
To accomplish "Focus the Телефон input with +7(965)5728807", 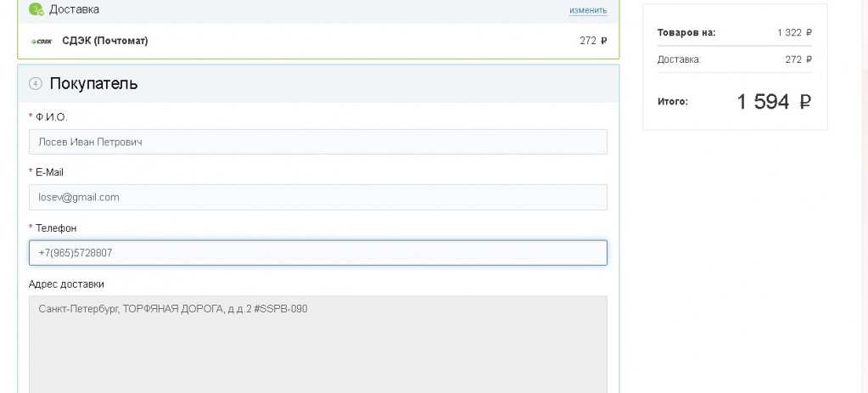I will click(x=317, y=253).
